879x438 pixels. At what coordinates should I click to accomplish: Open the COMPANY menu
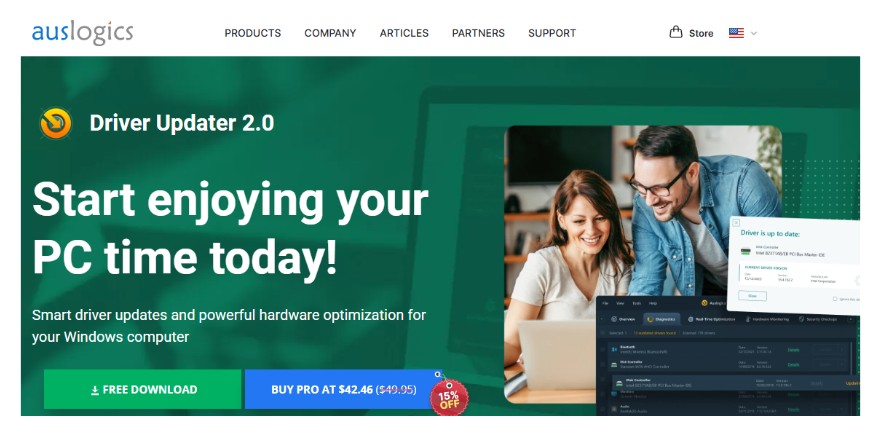pyautogui.click(x=330, y=33)
